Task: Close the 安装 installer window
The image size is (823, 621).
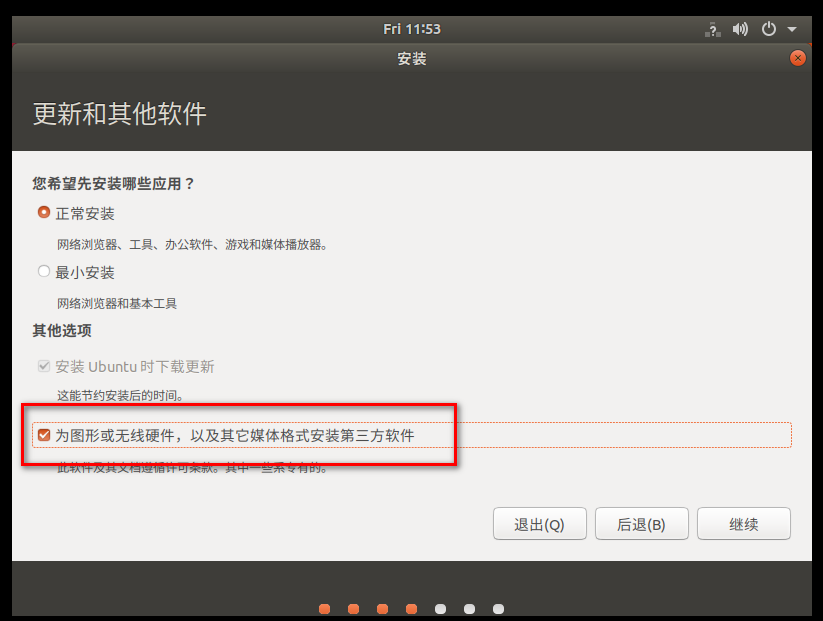Action: coord(797,57)
